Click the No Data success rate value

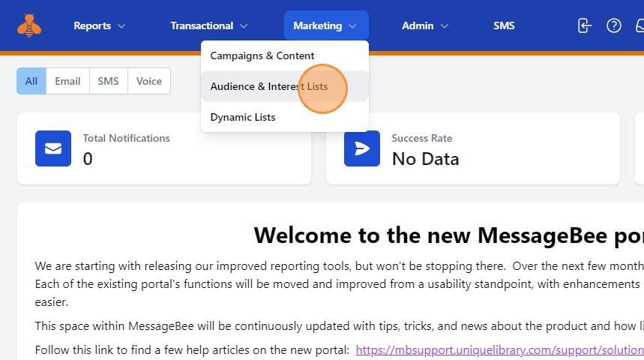pos(426,159)
